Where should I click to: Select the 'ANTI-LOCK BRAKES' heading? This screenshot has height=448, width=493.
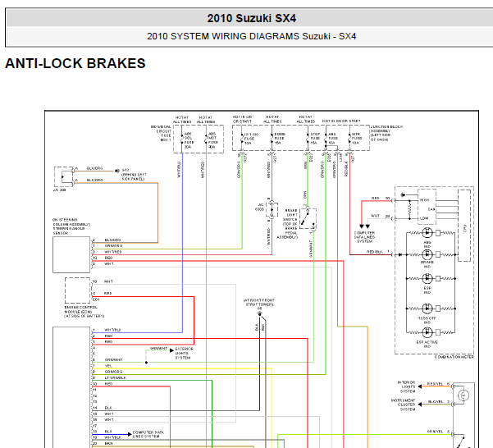tap(75, 63)
